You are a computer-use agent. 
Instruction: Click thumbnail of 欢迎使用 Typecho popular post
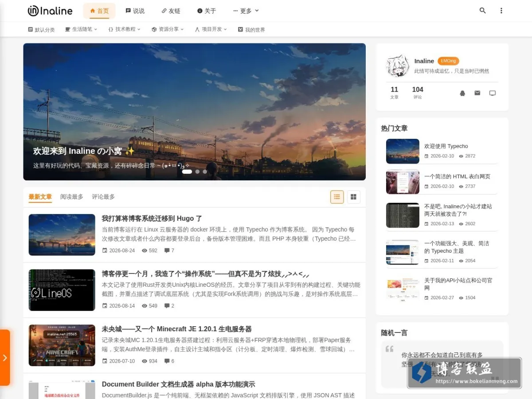pos(403,151)
